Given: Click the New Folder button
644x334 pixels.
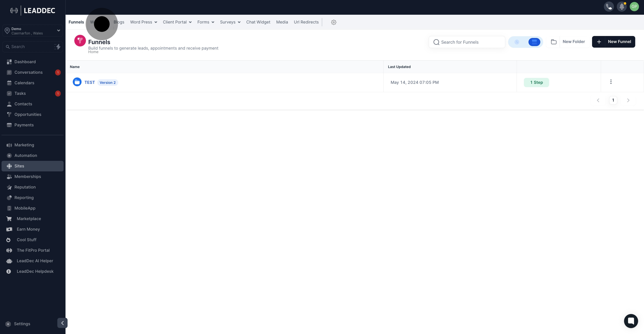Looking at the screenshot, I should pos(568,42).
